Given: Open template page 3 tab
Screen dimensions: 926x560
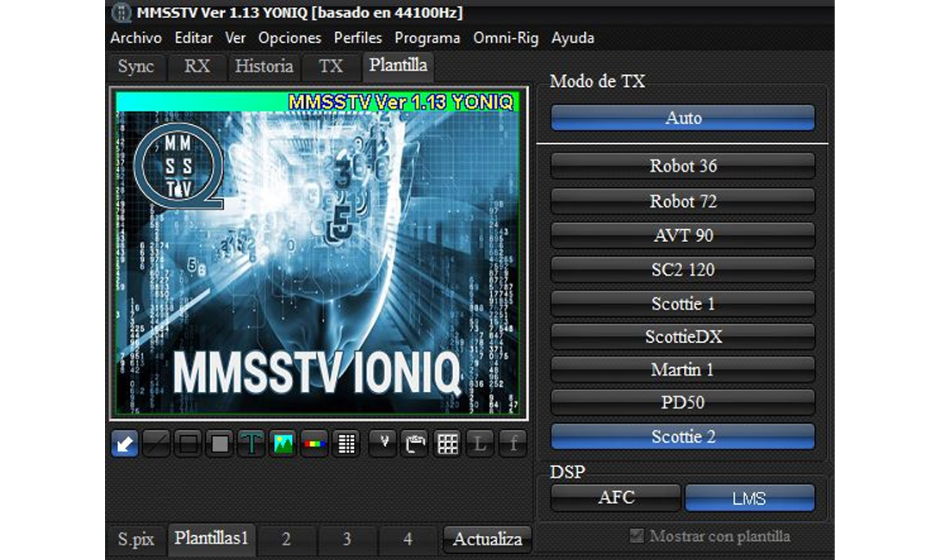Looking at the screenshot, I should (346, 539).
